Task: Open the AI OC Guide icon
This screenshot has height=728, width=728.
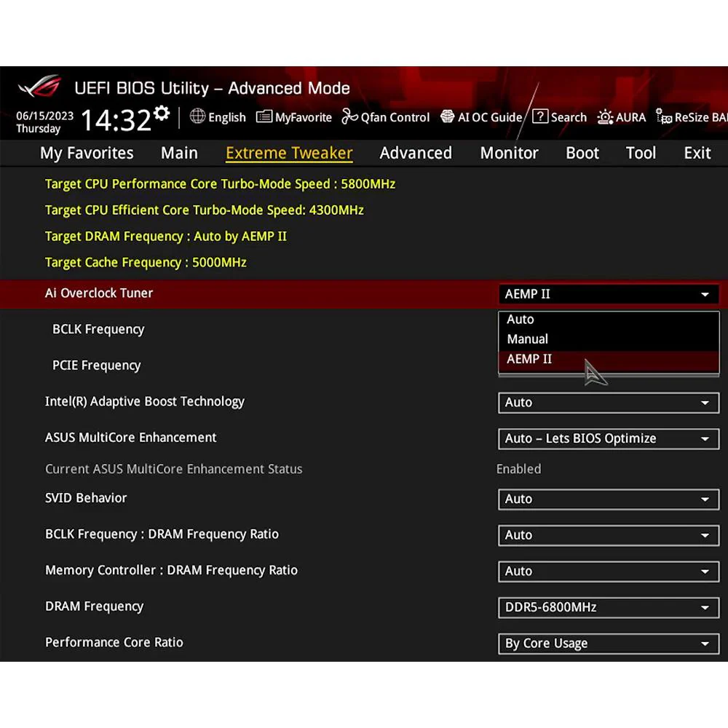Action: tap(447, 116)
